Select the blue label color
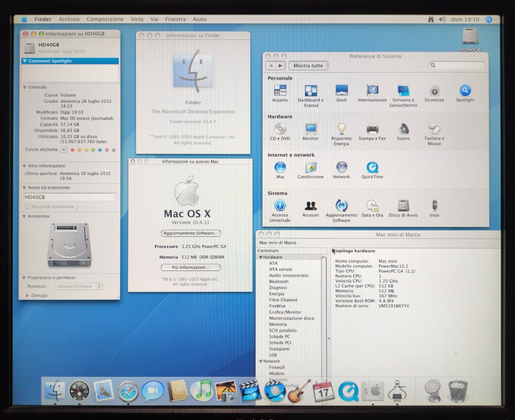This screenshot has width=515, height=420. [100, 150]
